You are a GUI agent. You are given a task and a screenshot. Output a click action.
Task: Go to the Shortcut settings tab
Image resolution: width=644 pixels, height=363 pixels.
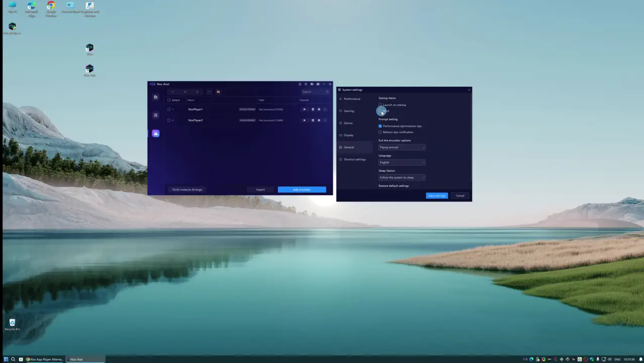[x=355, y=160]
